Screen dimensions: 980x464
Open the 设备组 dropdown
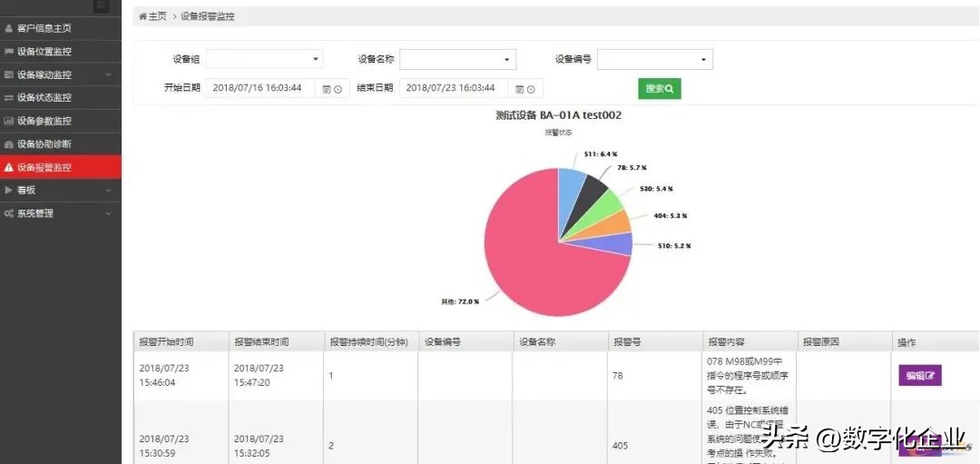(x=264, y=59)
